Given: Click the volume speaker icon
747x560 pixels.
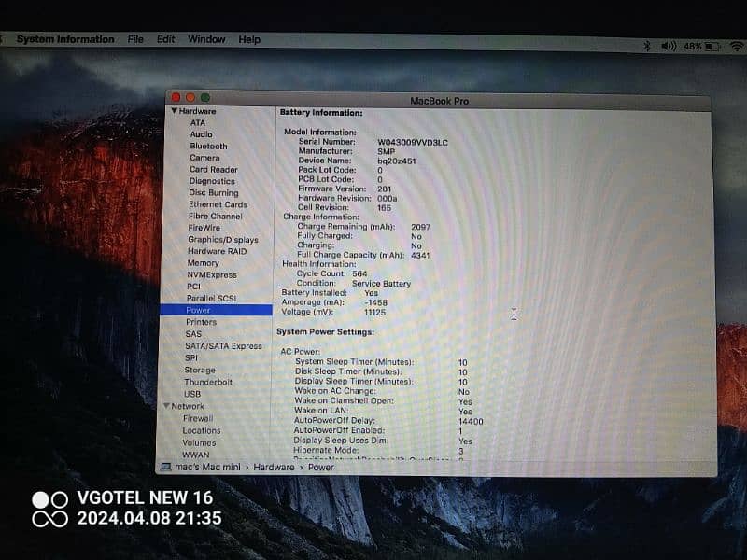Looking at the screenshot, I should [x=669, y=46].
